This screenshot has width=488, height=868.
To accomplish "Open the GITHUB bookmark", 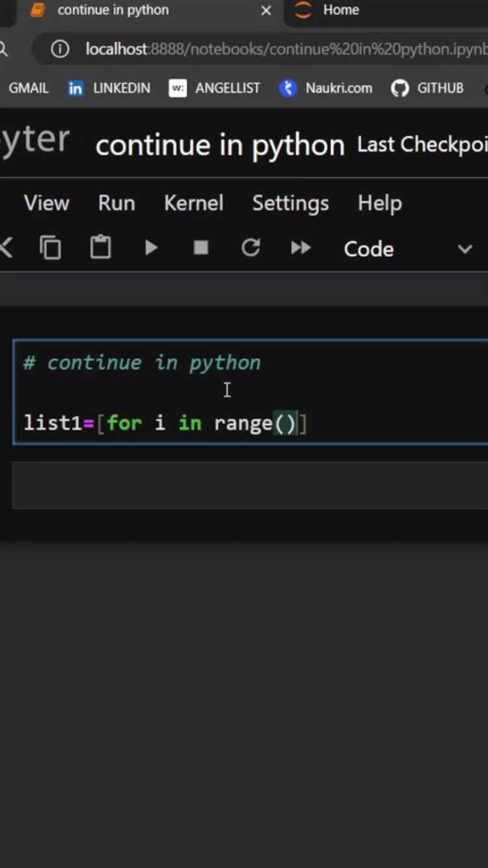I will pyautogui.click(x=427, y=88).
